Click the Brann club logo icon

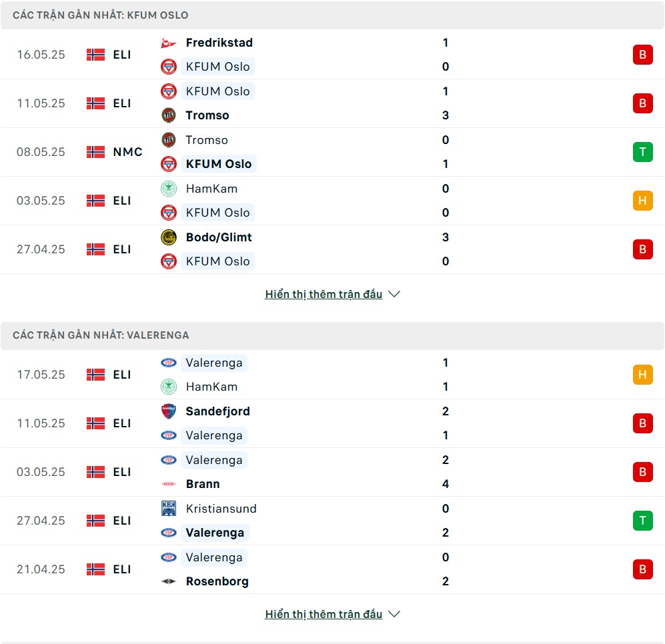click(x=168, y=484)
